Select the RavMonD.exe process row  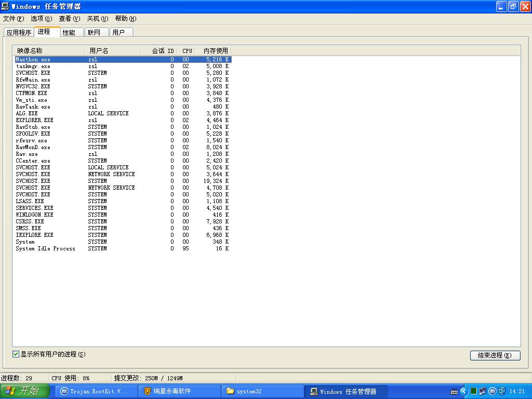(x=123, y=147)
